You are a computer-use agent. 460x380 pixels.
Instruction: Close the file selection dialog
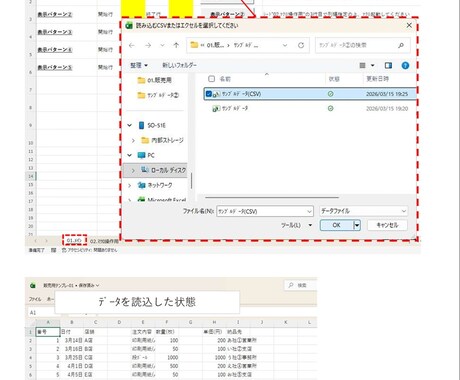coord(409,25)
